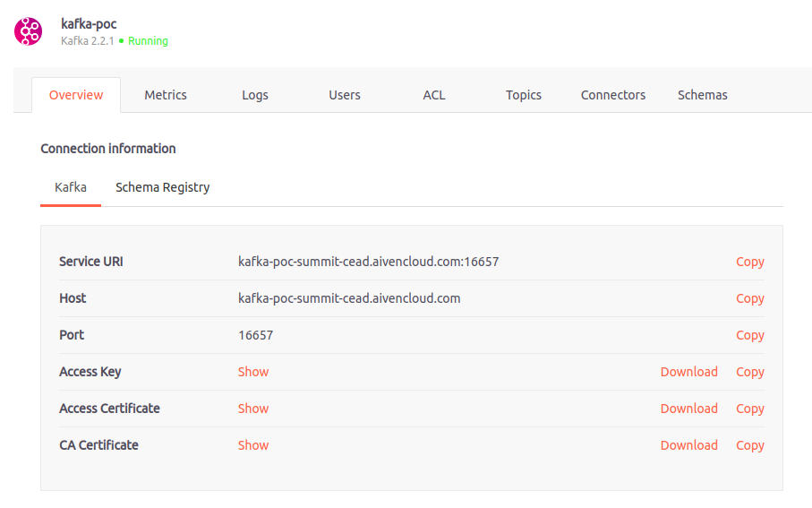Open the Overview tab

click(x=76, y=95)
